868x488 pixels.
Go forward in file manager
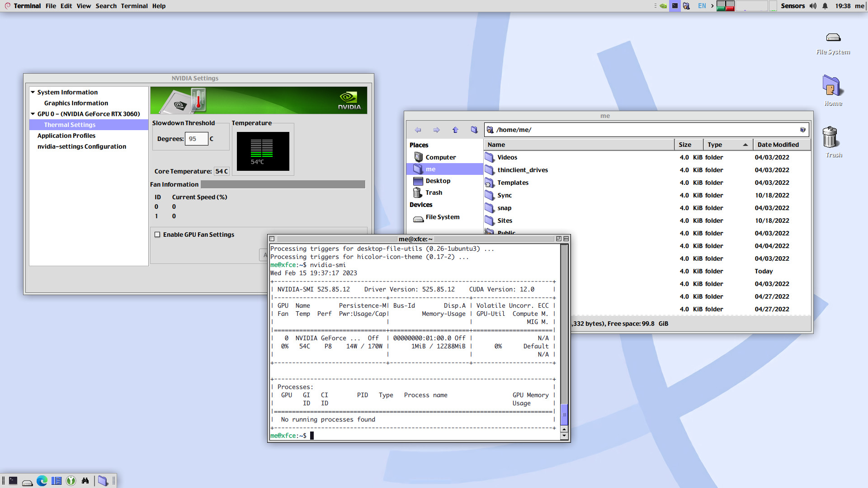[436, 130]
